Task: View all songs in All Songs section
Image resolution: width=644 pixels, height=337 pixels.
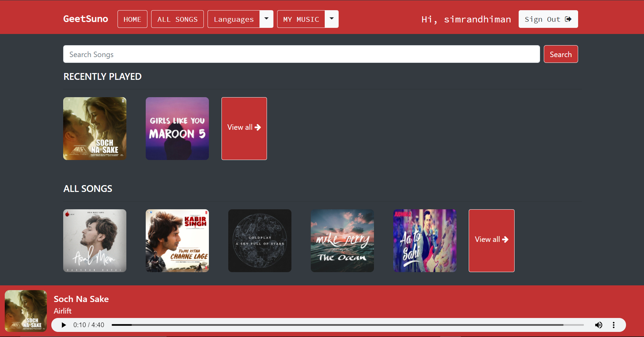Action: [491, 241]
